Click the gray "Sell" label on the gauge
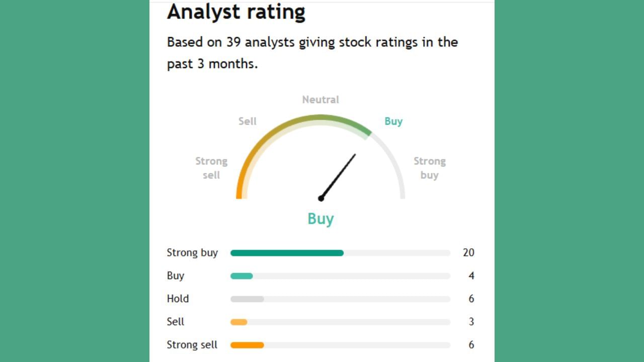The image size is (644, 362). tap(248, 121)
